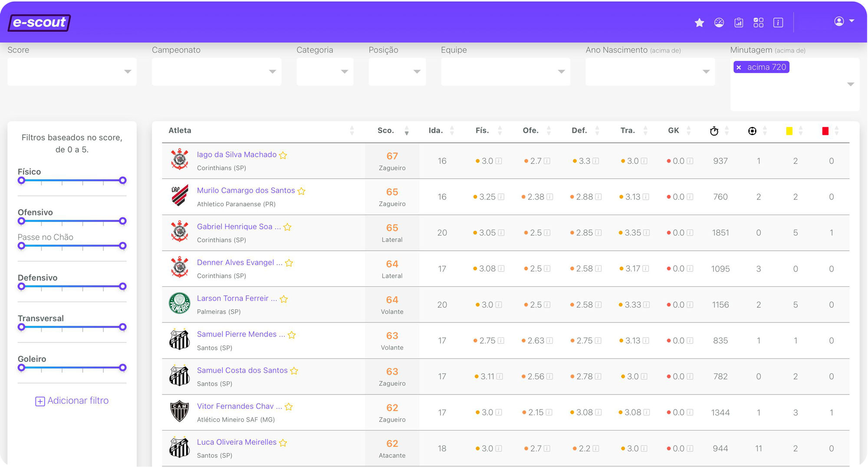Open the Campeonato dropdown

click(x=216, y=72)
